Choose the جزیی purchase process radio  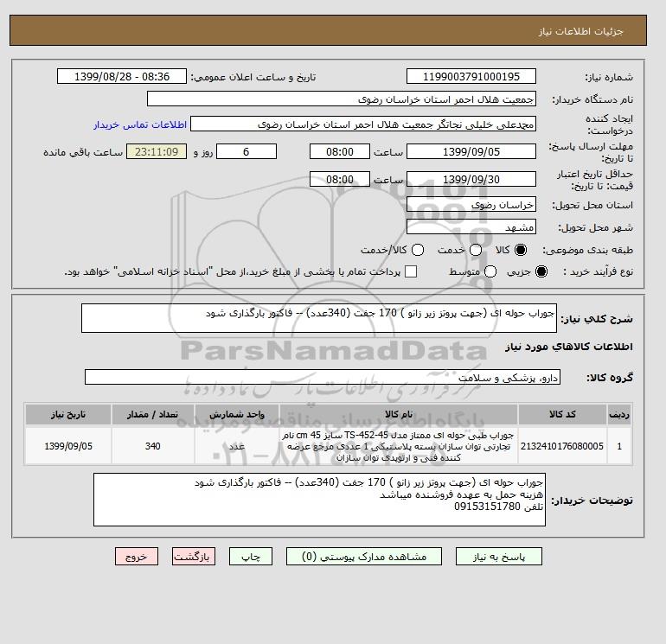pos(541,271)
